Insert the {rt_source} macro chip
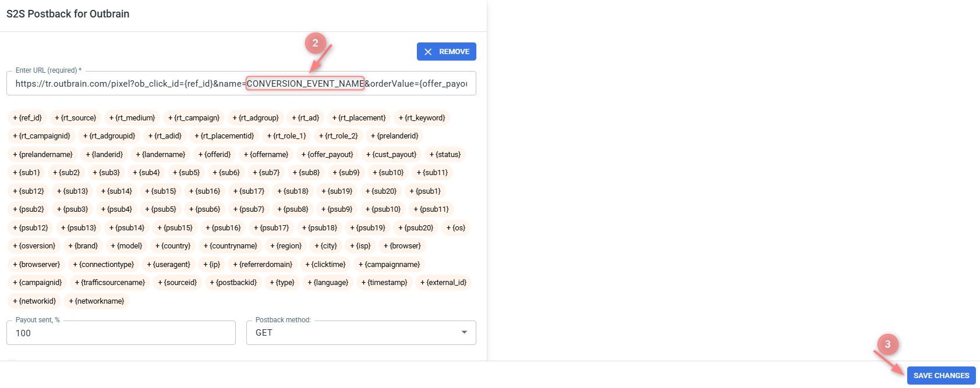This screenshot has width=980, height=388. [x=76, y=118]
